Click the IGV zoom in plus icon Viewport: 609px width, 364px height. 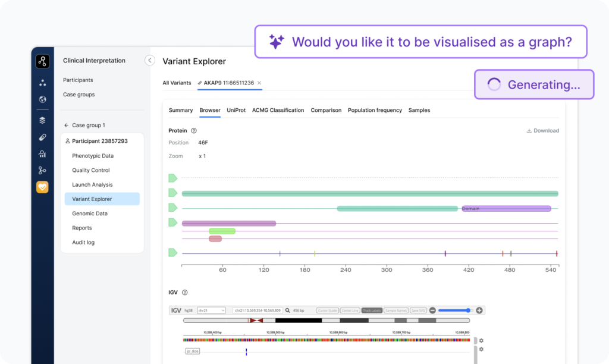coord(479,310)
